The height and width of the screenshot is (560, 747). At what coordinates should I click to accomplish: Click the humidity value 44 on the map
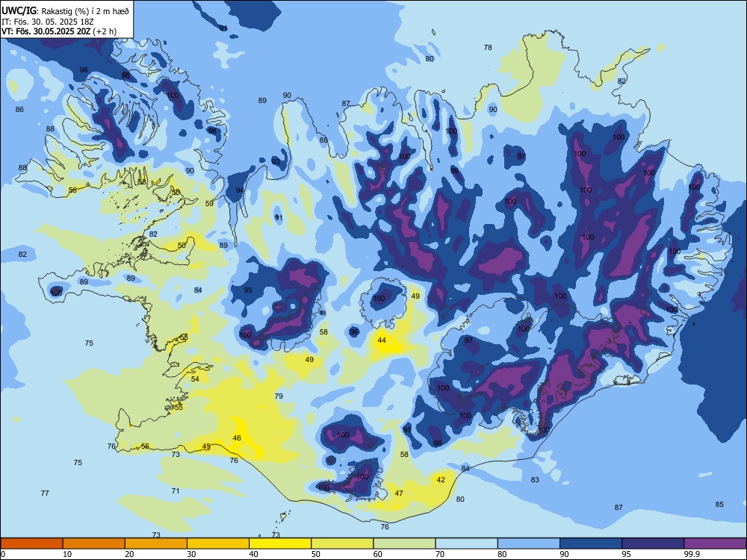(382, 340)
